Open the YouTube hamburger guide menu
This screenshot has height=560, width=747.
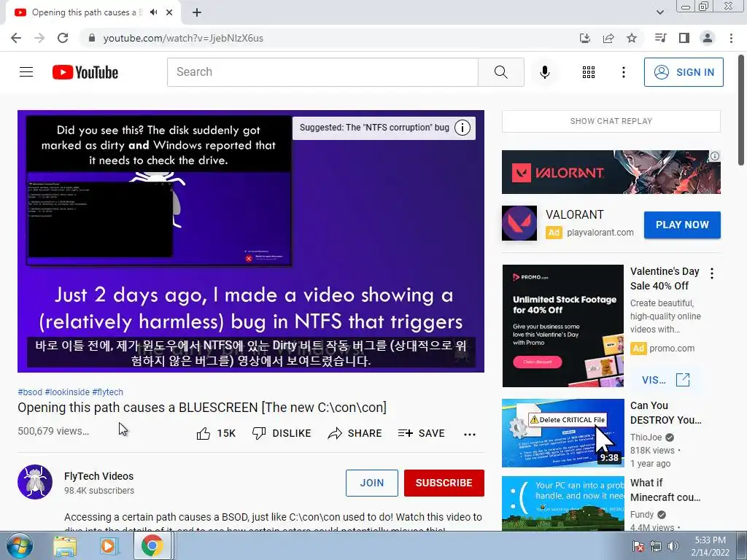[26, 72]
